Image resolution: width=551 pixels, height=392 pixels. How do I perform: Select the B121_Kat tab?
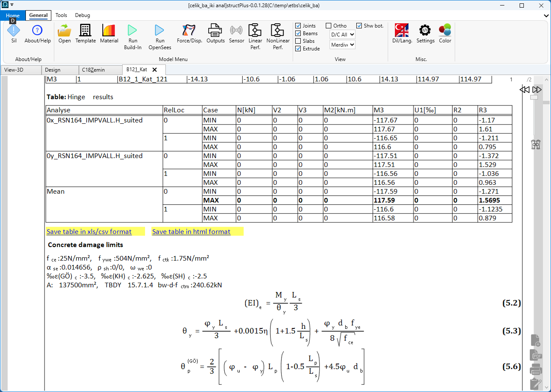pos(137,70)
